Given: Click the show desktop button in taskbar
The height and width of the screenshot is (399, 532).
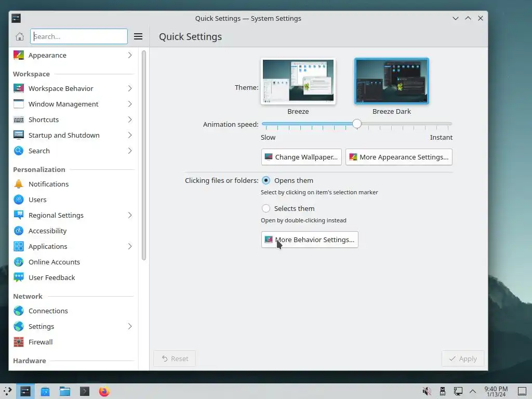Looking at the screenshot, I should pos(522,392).
